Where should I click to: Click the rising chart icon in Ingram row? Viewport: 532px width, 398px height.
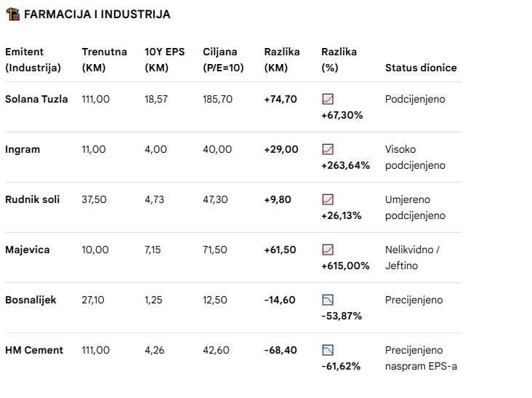point(328,149)
